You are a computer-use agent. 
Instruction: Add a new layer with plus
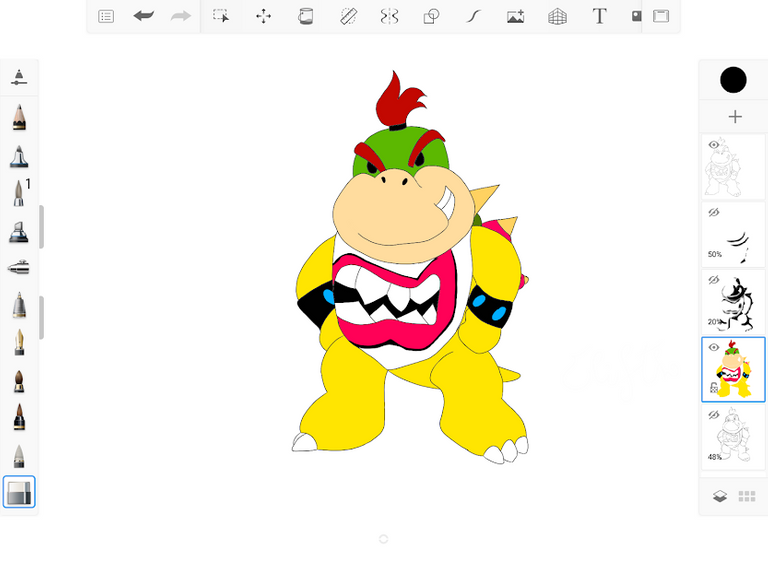[x=735, y=117]
